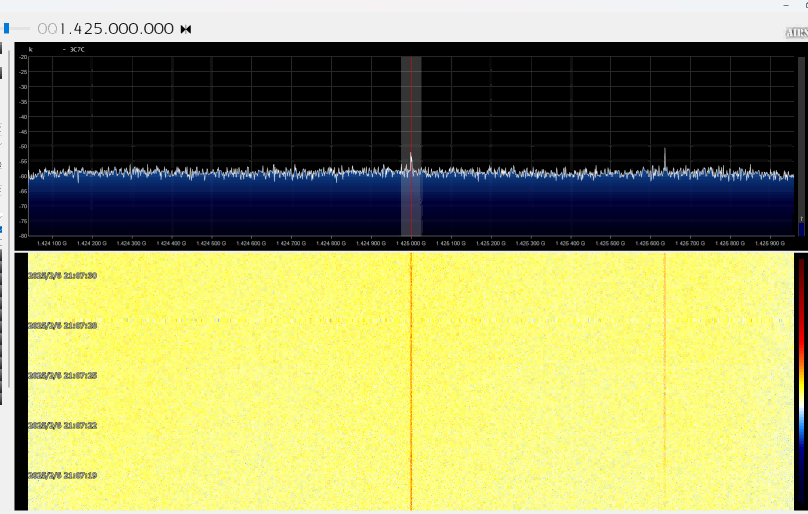Click the AIRSPY logo in top-right corner
This screenshot has width=808, height=514.
pyautogui.click(x=796, y=33)
